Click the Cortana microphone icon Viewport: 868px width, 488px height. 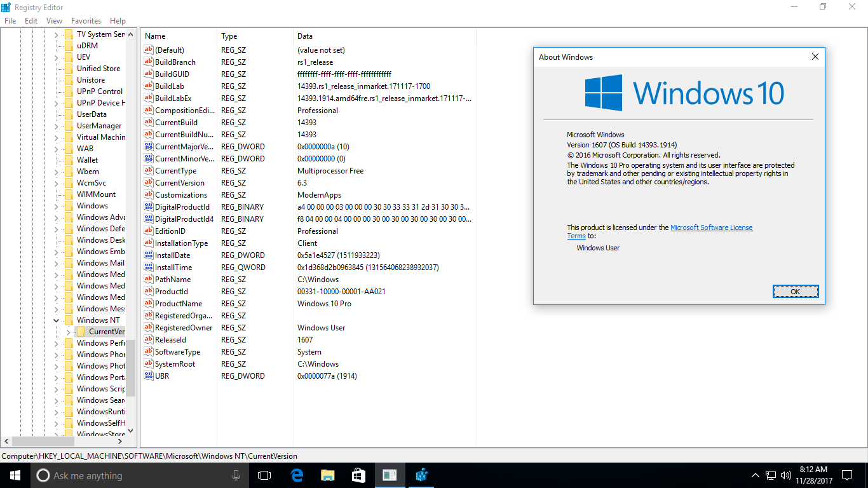pyautogui.click(x=236, y=475)
